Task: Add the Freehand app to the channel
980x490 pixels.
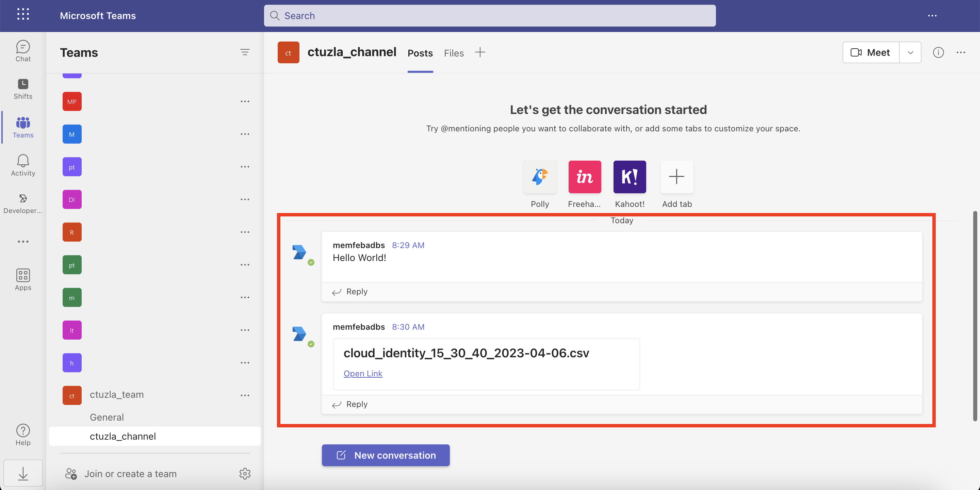Action: pos(584,177)
